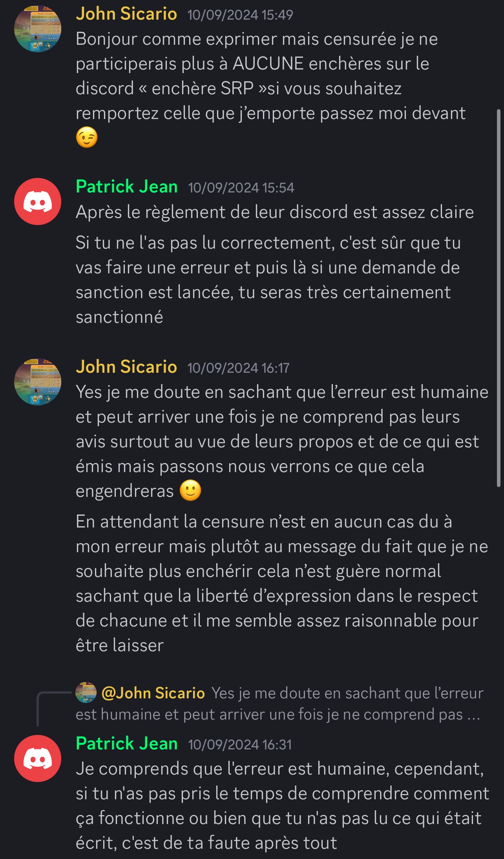Viewport: 504px width, 859px height.
Task: Select Patrick Jean username at 16:31
Action: (x=127, y=744)
